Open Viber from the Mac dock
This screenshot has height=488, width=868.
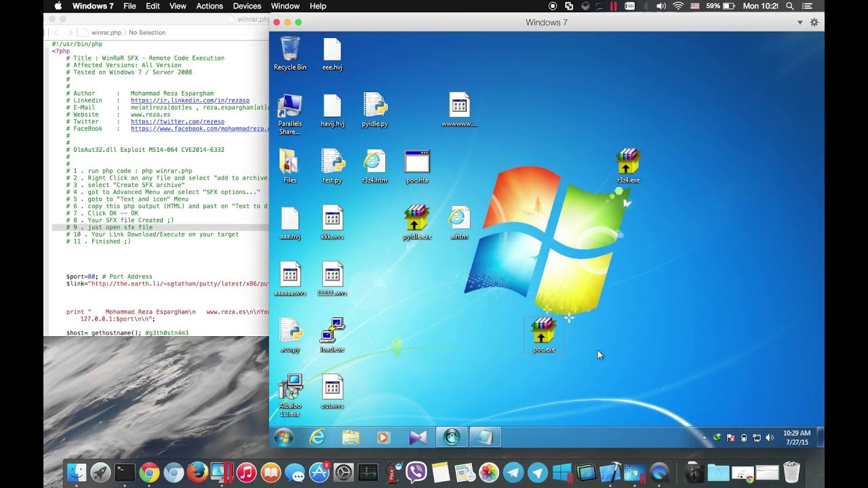(416, 472)
